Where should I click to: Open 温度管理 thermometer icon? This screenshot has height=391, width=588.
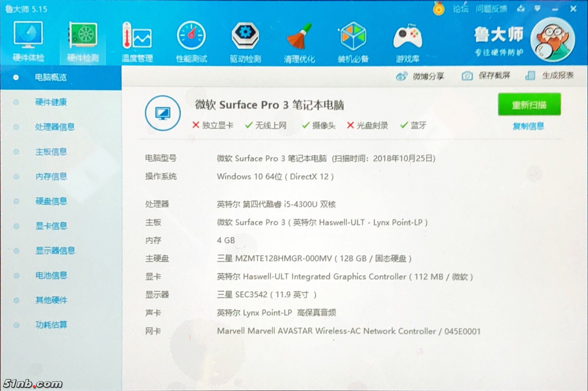(x=137, y=37)
